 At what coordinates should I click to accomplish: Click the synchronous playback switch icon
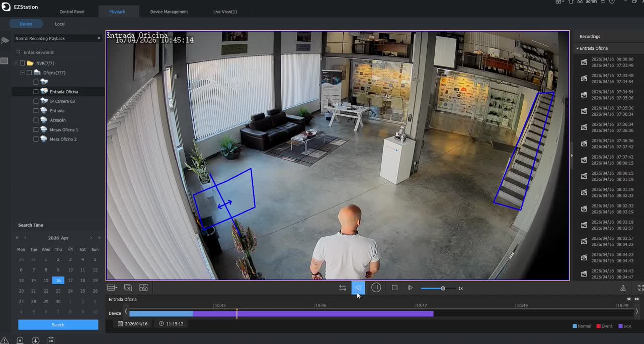342,288
